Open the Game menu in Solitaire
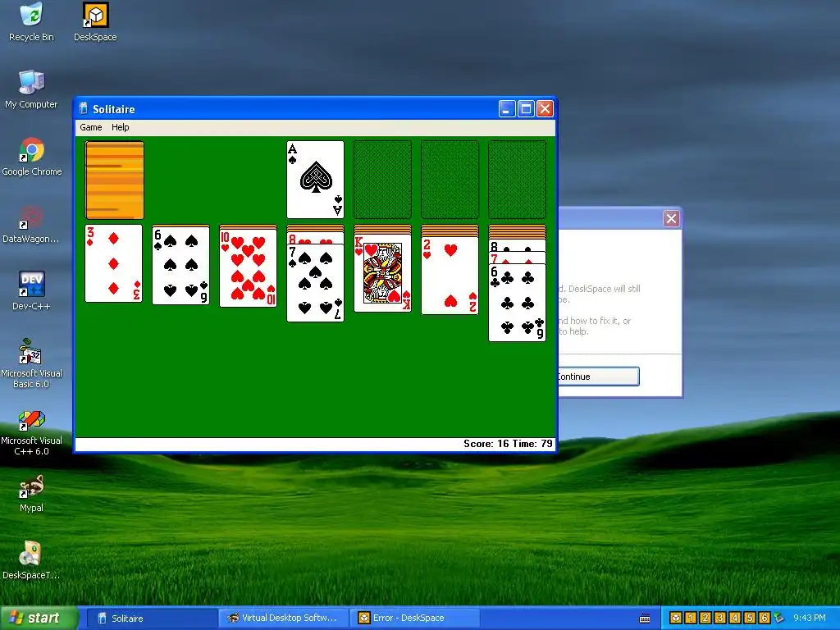This screenshot has width=840, height=630. click(90, 127)
